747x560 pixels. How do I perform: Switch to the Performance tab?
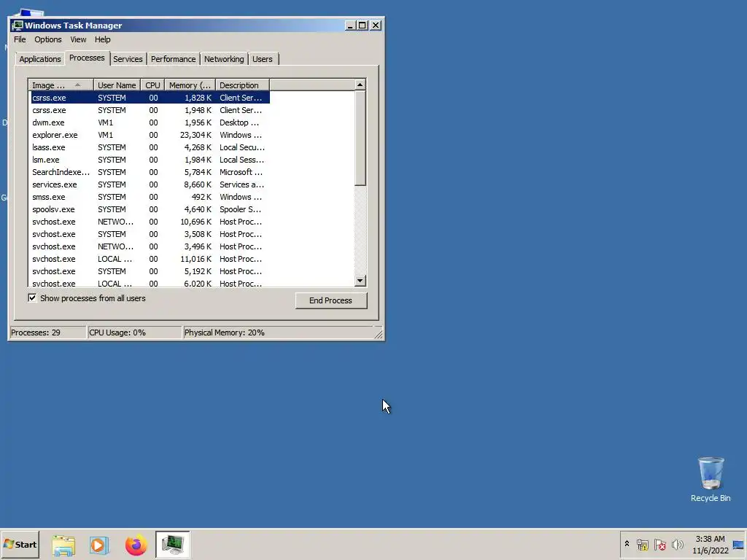pyautogui.click(x=174, y=59)
